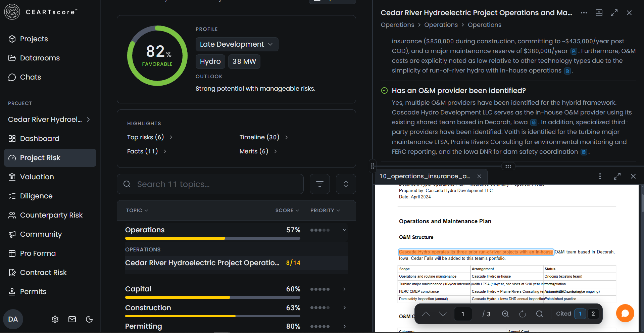Jump to cited passage 2
Screen dimensions: 644x333
(x=593, y=314)
